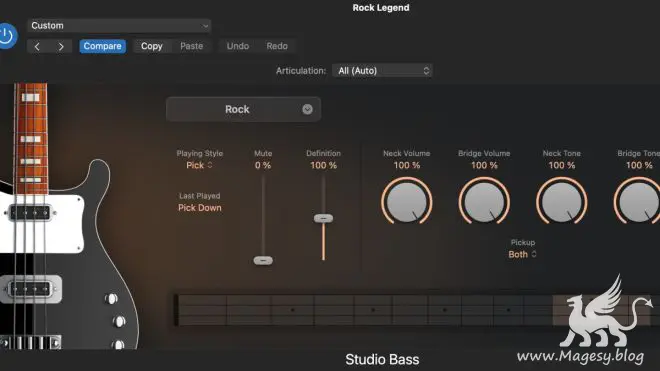Click the middle control knob on bass body
660x371 pixels.
(x=119, y=322)
